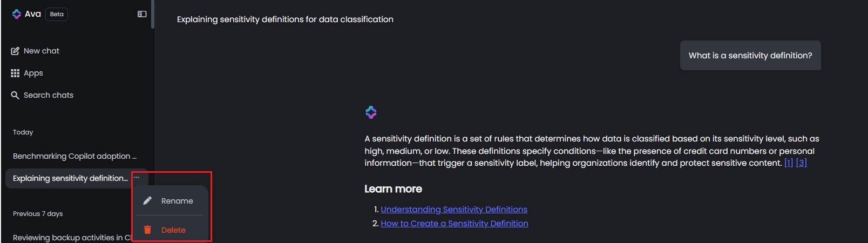
Task: Click the Ava avatar icon above the response
Action: [371, 112]
